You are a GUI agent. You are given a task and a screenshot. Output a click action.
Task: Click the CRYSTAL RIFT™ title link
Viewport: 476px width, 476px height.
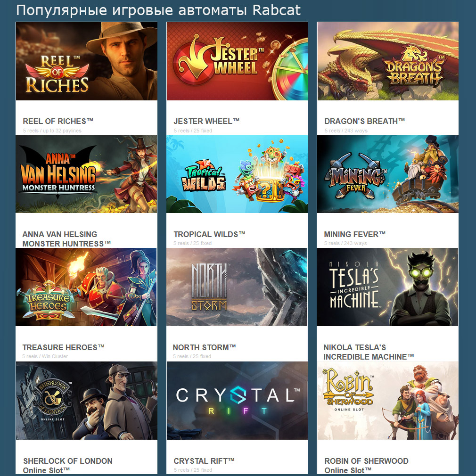204,461
